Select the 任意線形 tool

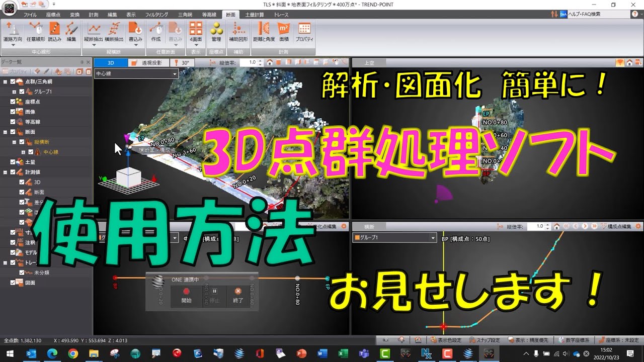point(35,32)
